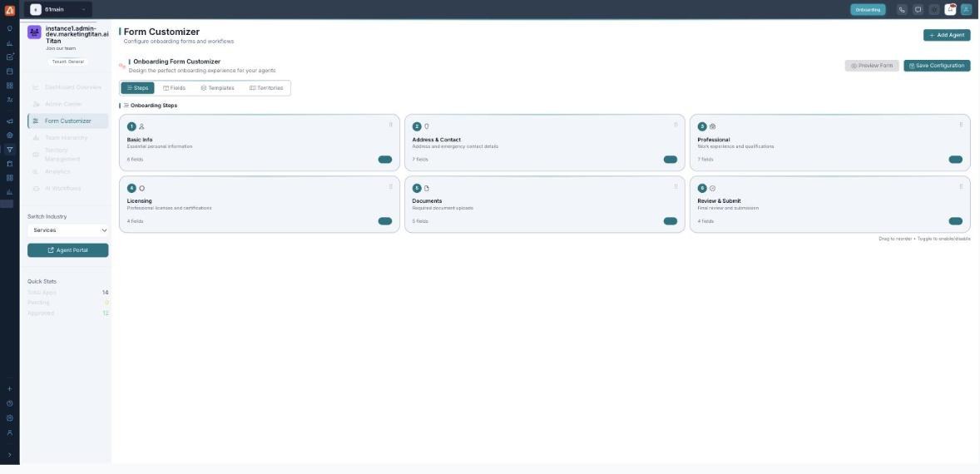The image size is (980, 474).
Task: Switch to the Territories tab
Action: point(266,88)
